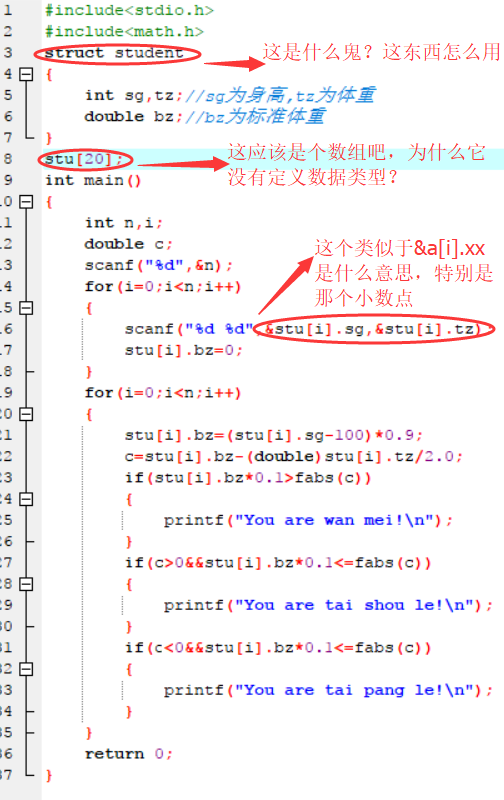Image resolution: width=504 pixels, height=800 pixels.
Task: Click the printf 'You are wan mei!' line
Action: pos(308,520)
